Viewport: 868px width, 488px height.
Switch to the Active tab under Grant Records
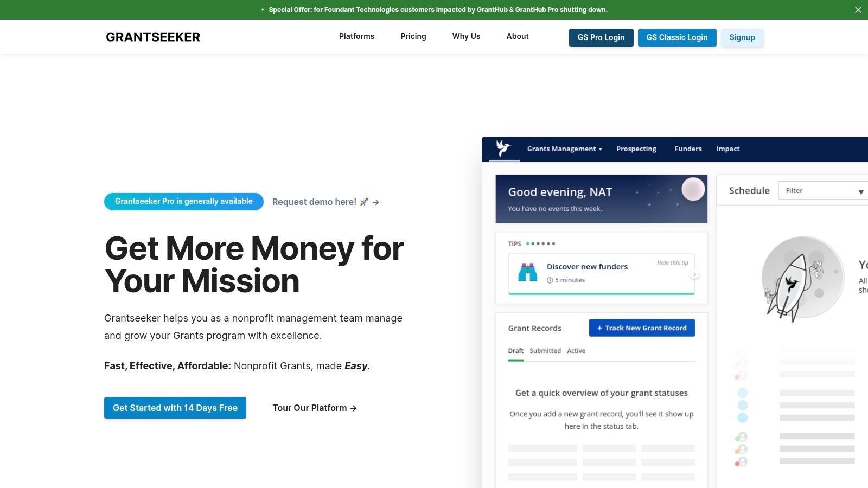(x=576, y=350)
